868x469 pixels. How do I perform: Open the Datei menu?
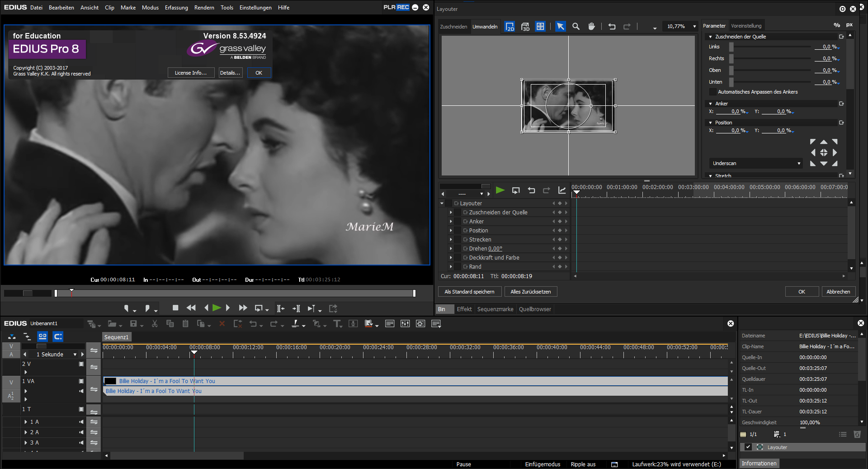click(x=37, y=8)
